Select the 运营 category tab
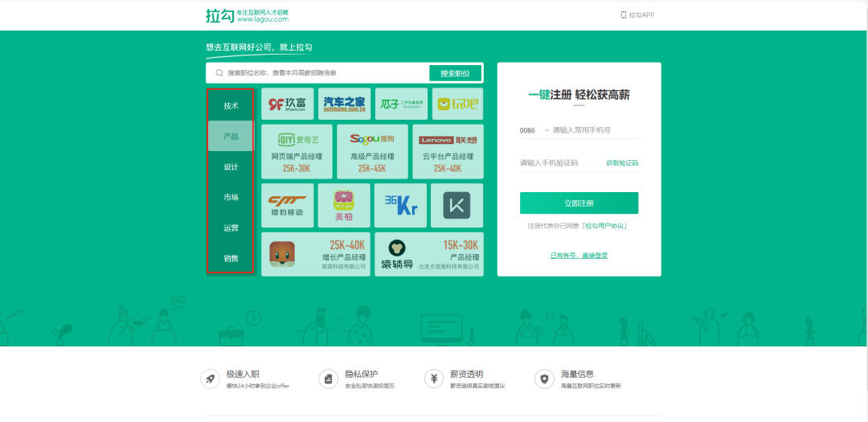 click(x=231, y=227)
